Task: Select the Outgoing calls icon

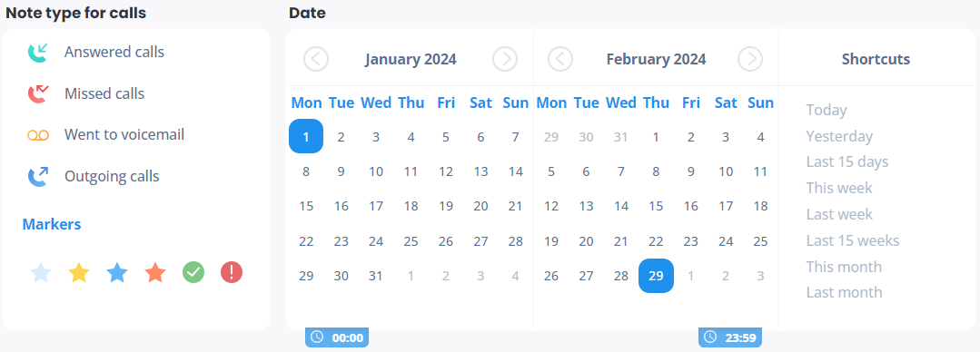Action: 37,177
